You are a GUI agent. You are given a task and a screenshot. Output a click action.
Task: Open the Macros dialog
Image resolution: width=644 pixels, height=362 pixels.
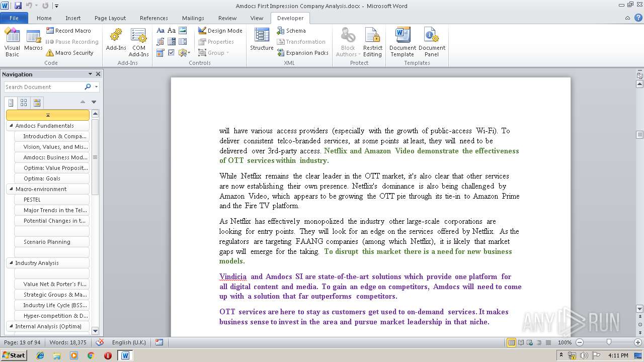pyautogui.click(x=33, y=40)
